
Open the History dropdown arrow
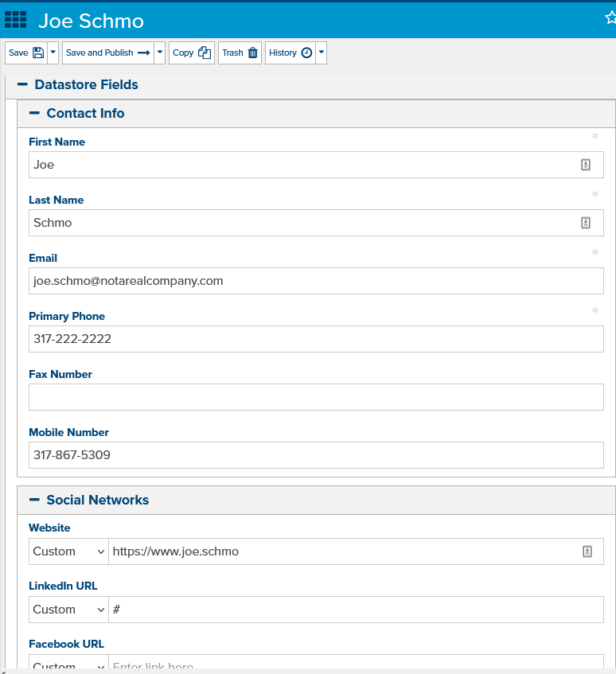pos(321,53)
